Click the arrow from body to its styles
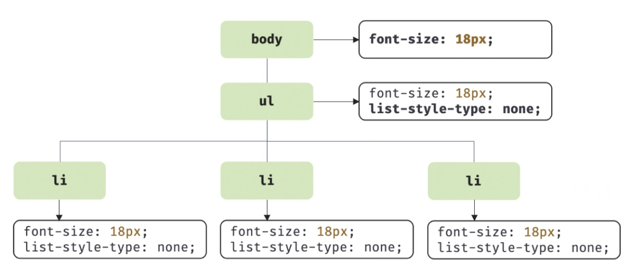This screenshot has width=644, height=275. pyautogui.click(x=335, y=39)
